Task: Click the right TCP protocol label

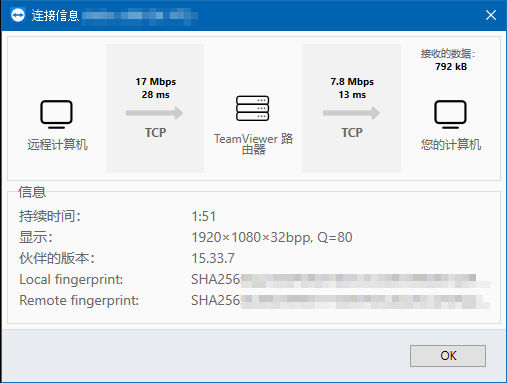Action: point(352,133)
